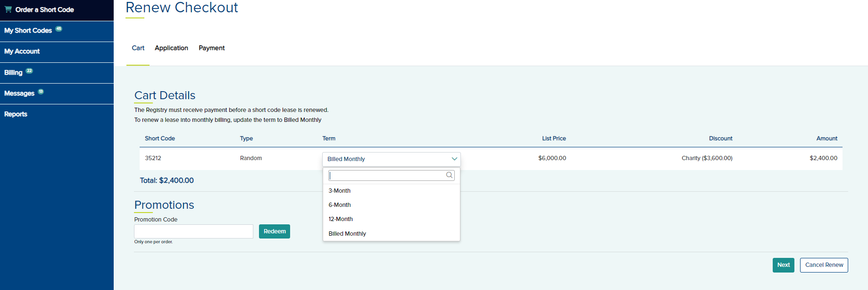Select the 3-Month term option
Viewport: 868px width, 290px height.
pos(340,191)
